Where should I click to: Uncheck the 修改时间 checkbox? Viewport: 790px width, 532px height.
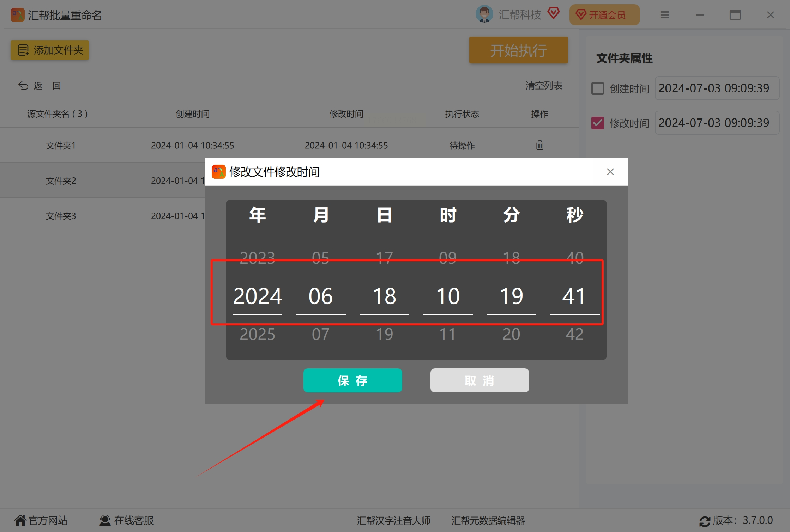[597, 123]
